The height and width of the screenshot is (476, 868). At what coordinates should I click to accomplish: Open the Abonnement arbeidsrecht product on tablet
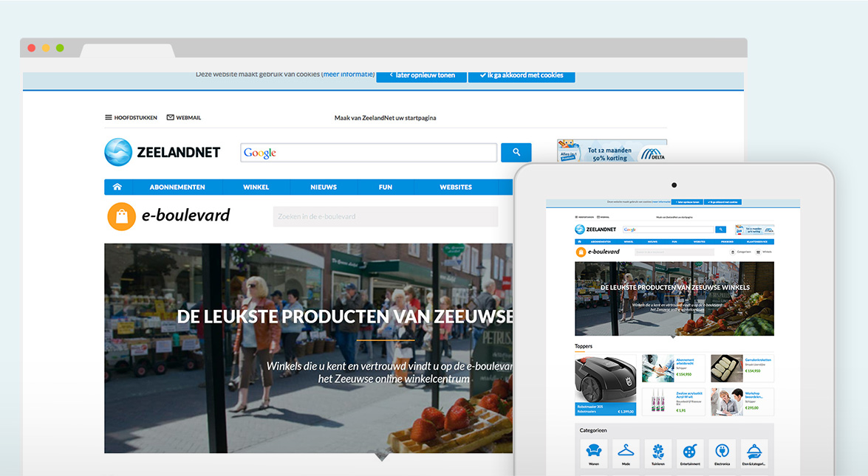point(673,368)
